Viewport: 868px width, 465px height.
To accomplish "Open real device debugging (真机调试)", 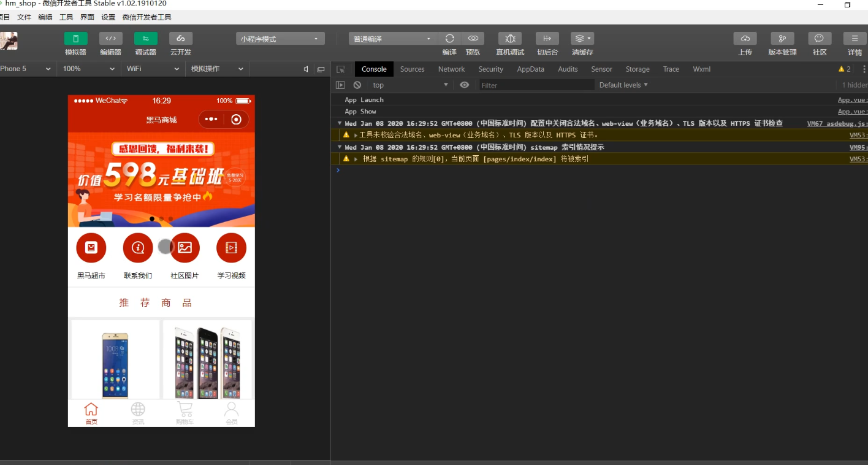I will [510, 39].
